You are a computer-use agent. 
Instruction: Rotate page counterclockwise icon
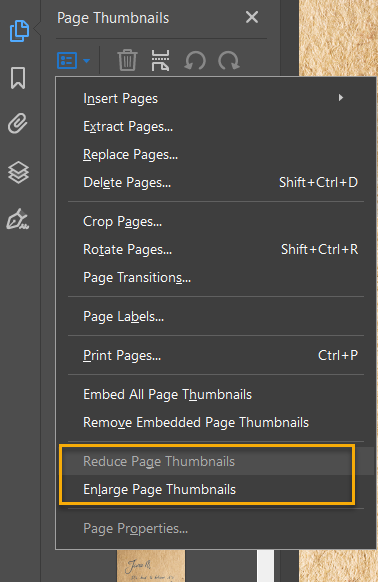click(195, 61)
